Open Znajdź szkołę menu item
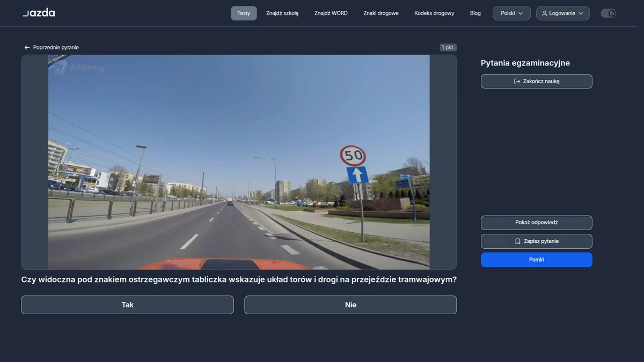Viewport: 644px width, 362px height. [282, 13]
